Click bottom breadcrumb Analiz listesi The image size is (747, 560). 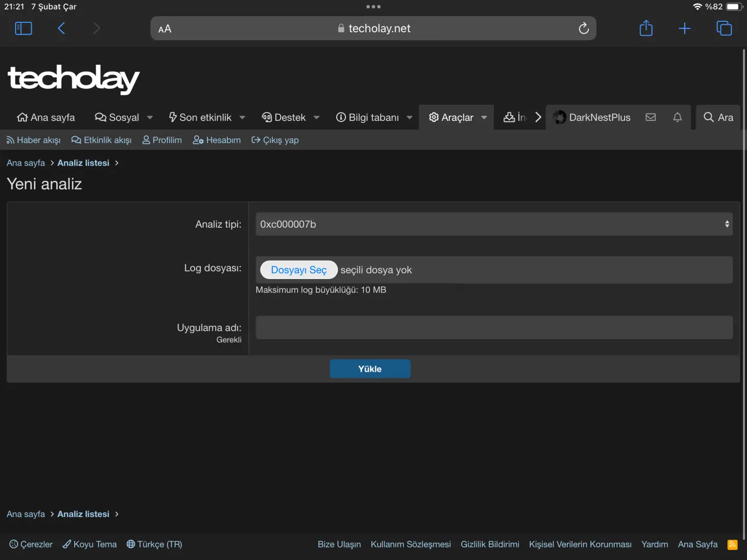click(84, 514)
